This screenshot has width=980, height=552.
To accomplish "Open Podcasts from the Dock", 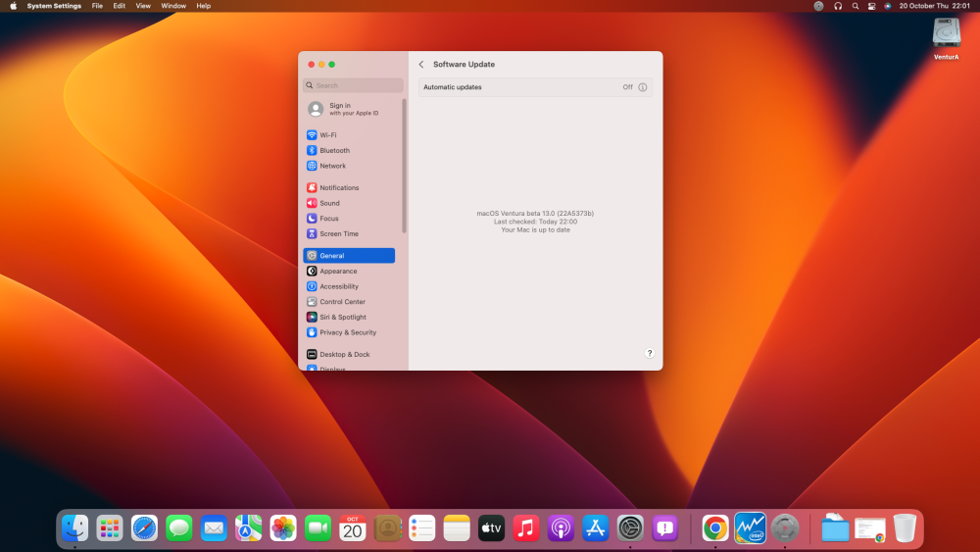I will click(x=561, y=528).
